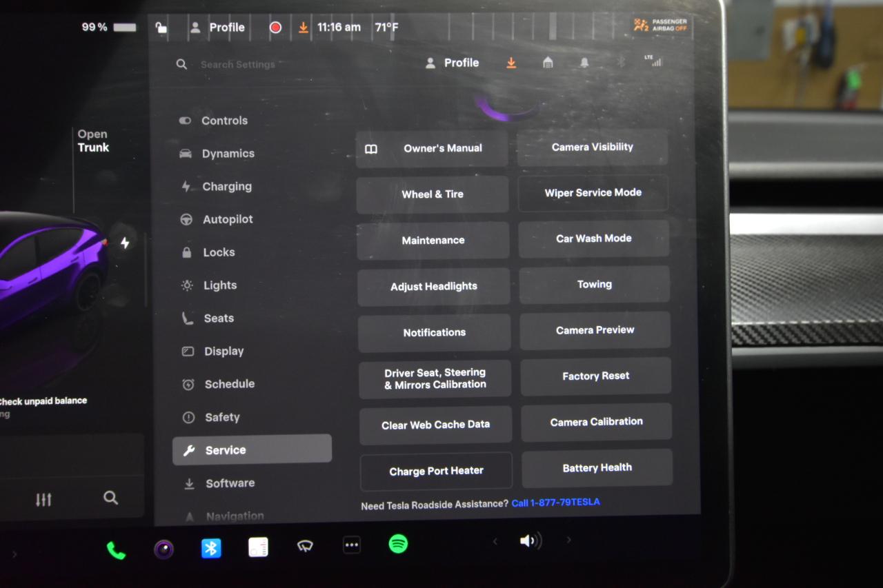
Task: Tap the charging bolt icon by car
Action: [125, 243]
